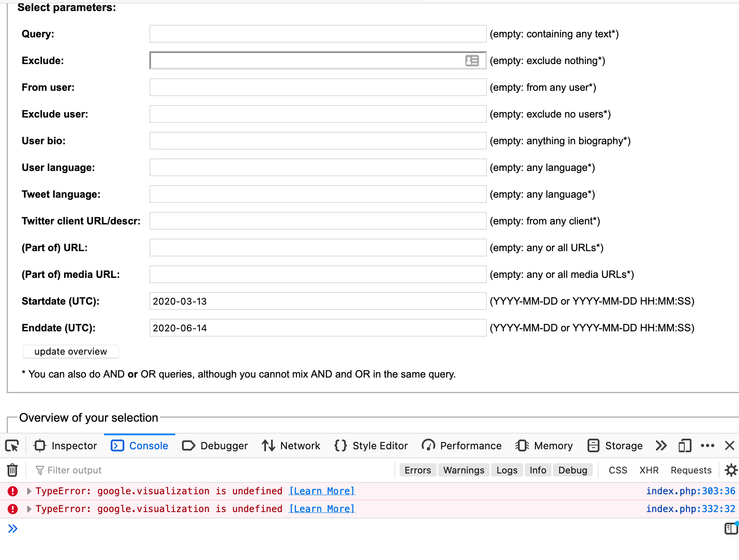Clear console output using the trash icon
The image size is (739, 560).
(x=12, y=470)
